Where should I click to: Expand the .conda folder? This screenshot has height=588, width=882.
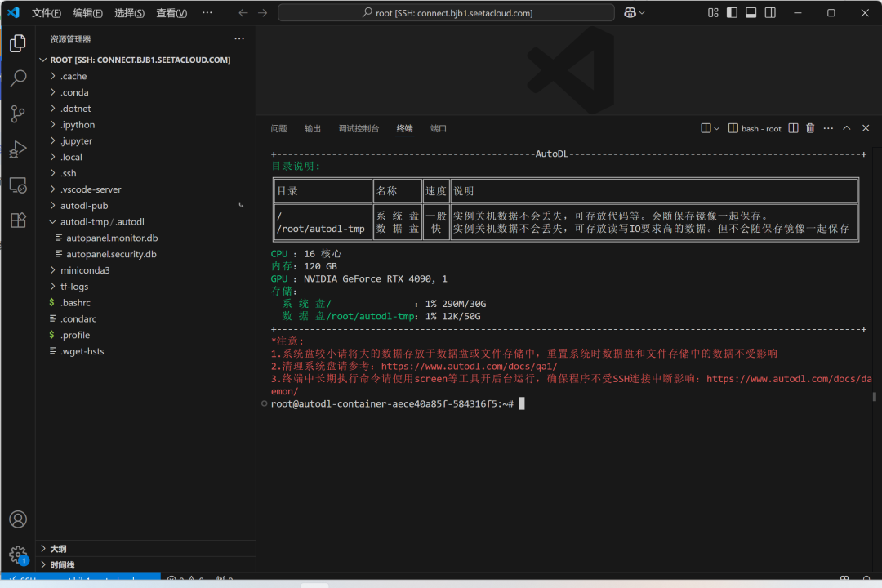tap(146, 92)
